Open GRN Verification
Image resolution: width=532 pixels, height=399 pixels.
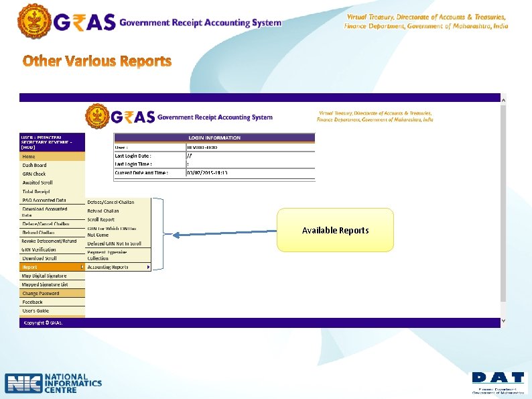click(x=52, y=249)
